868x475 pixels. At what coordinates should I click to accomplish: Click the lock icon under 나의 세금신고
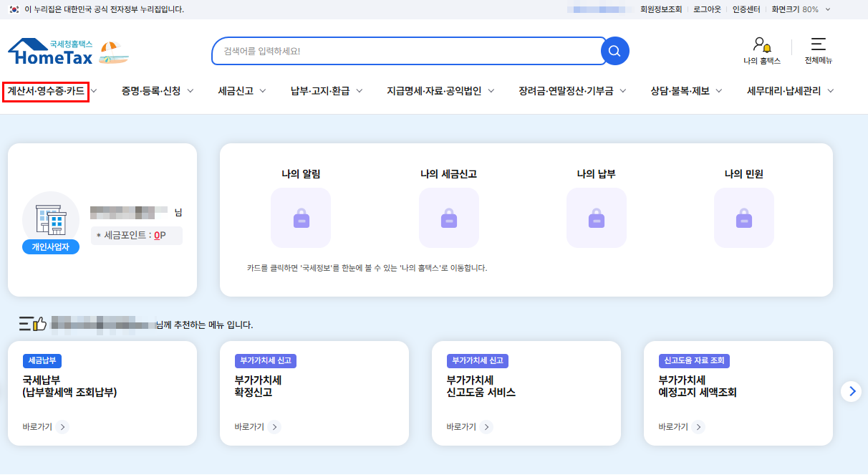(x=448, y=218)
